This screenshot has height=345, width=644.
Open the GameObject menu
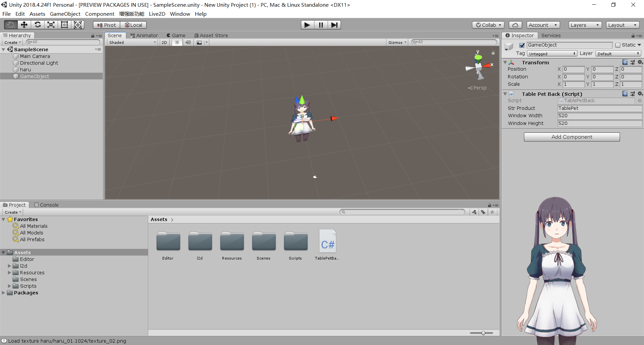click(65, 14)
